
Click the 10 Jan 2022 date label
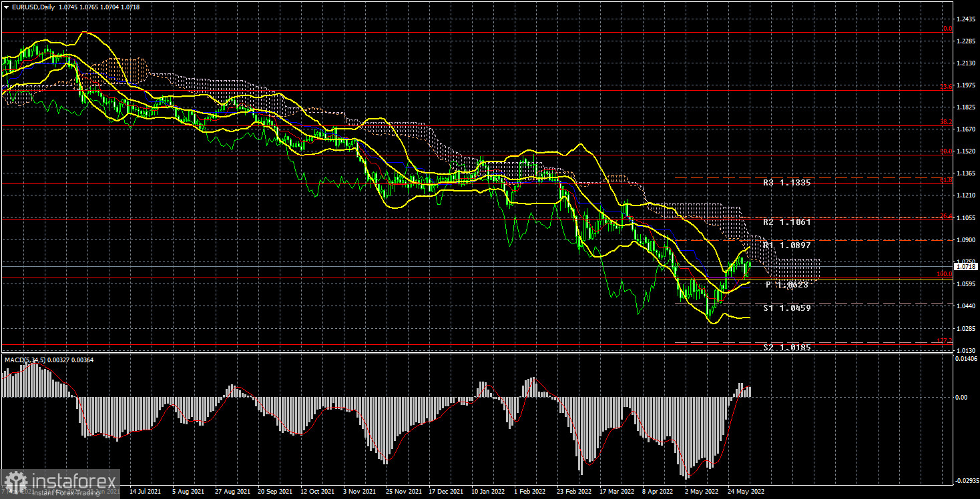(x=489, y=491)
